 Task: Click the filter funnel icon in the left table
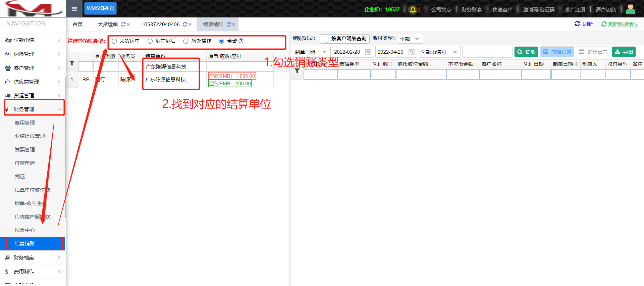(72, 63)
